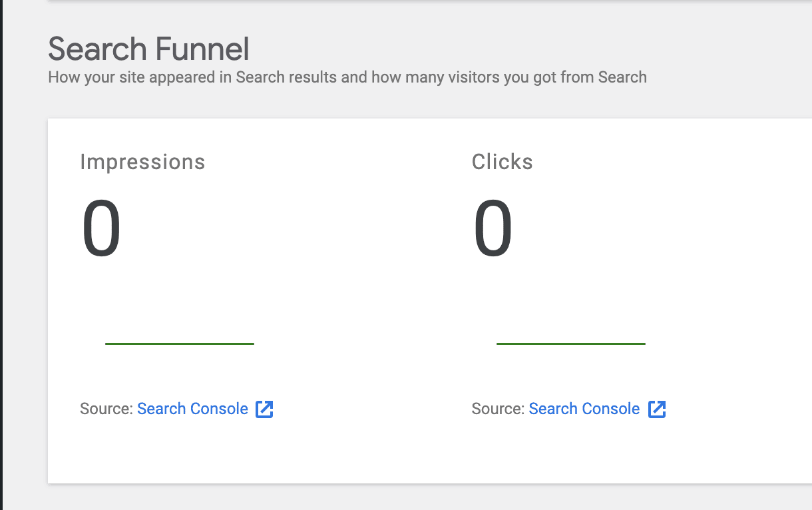Click the left-pointing arrow inside the Impressions link icon
The height and width of the screenshot is (510, 812).
pyautogui.click(x=264, y=409)
